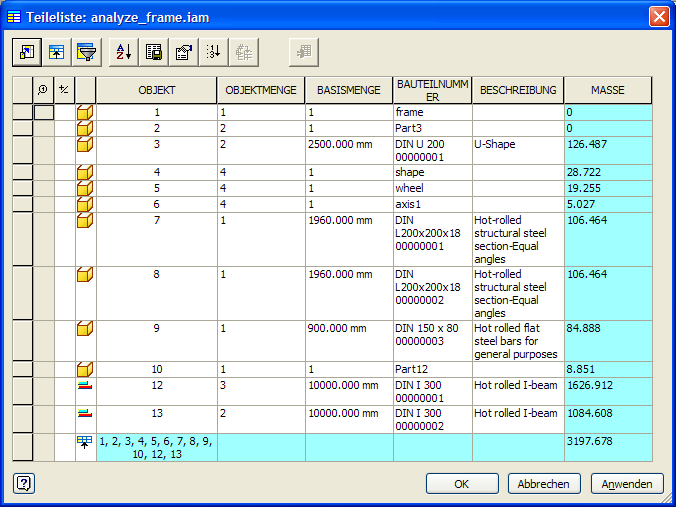The width and height of the screenshot is (676, 507).
Task: Open Group Settings in the toolbar
Action: click(x=57, y=52)
